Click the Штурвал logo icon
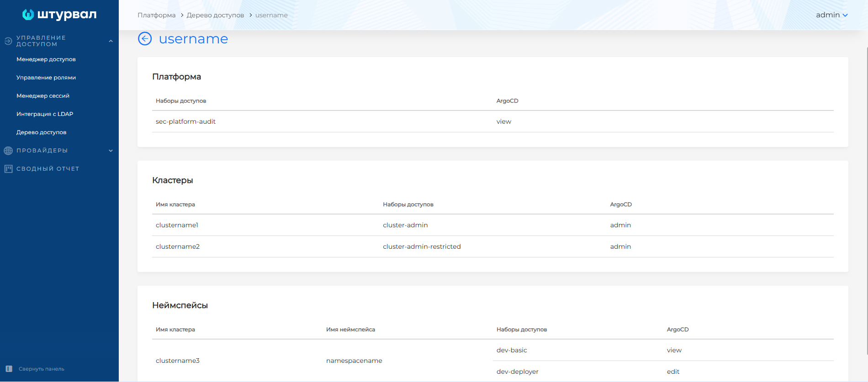Viewport: 868px width, 382px height. click(28, 15)
